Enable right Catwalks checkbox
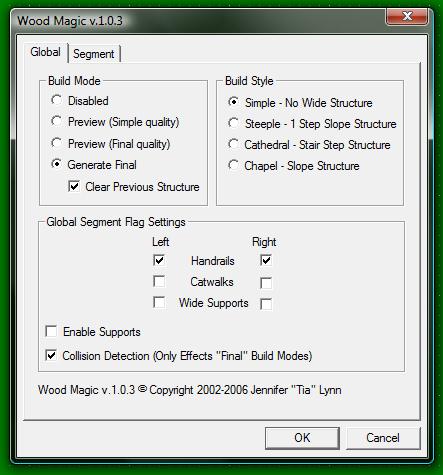This screenshot has height=475, width=443. (266, 283)
